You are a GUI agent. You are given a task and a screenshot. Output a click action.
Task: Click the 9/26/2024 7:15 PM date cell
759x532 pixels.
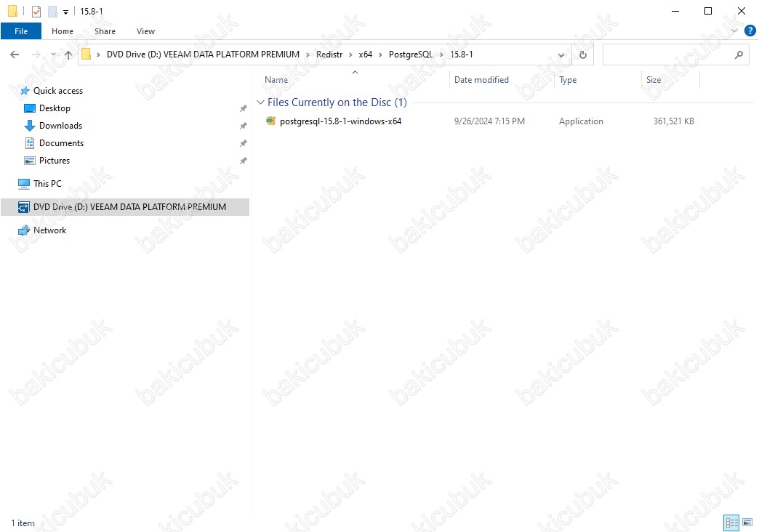click(489, 121)
